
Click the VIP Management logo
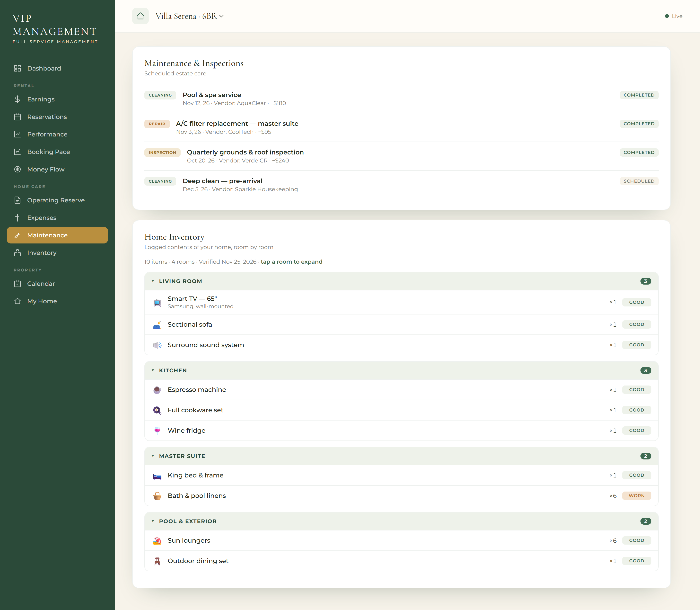pyautogui.click(x=55, y=28)
